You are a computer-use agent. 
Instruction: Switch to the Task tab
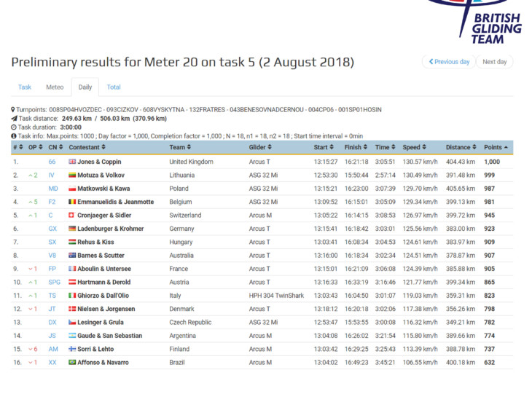(25, 87)
